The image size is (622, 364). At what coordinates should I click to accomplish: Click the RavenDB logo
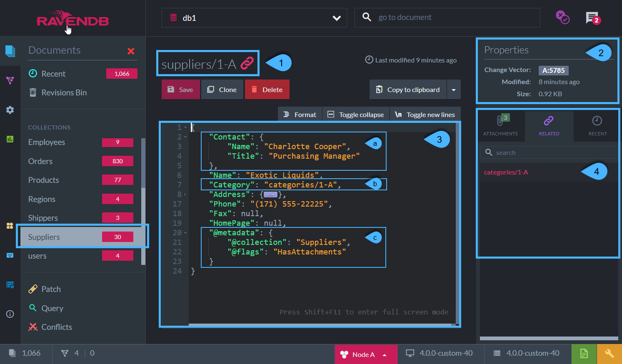tap(72, 19)
